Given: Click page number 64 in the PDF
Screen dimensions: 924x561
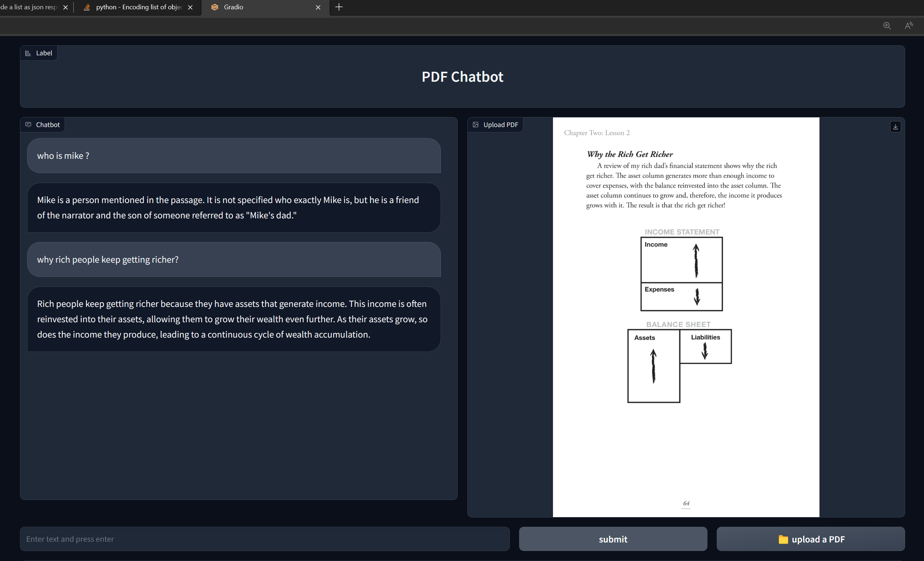Looking at the screenshot, I should point(686,503).
